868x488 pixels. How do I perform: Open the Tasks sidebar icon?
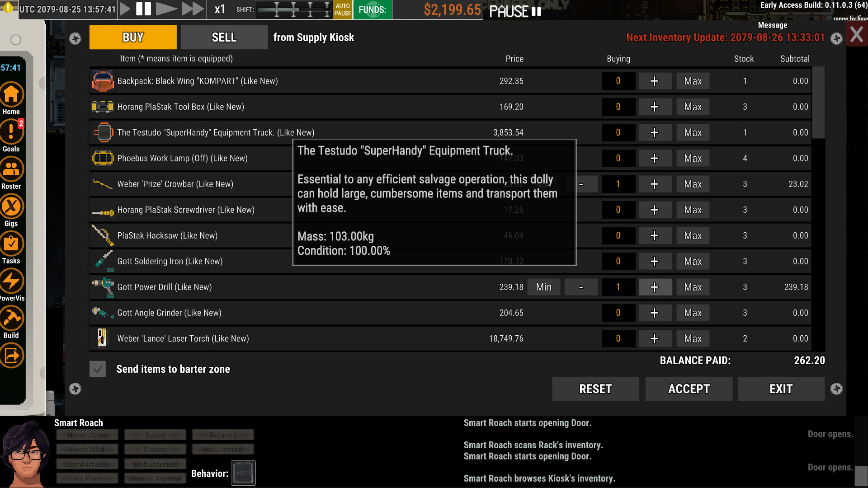click(11, 244)
